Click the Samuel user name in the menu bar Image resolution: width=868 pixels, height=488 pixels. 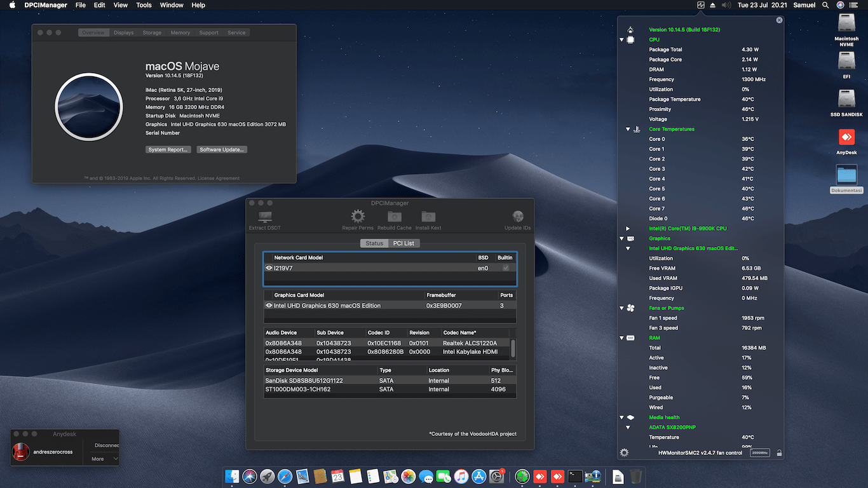point(804,5)
